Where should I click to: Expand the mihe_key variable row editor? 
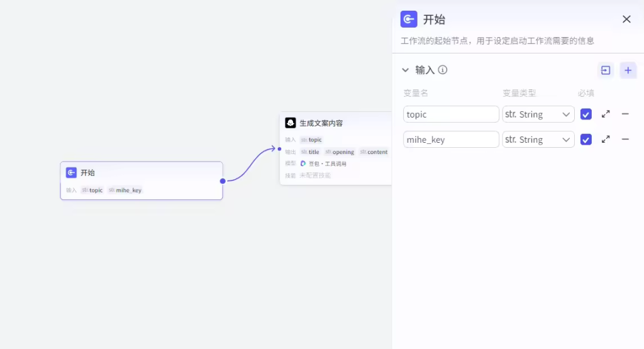tap(606, 140)
